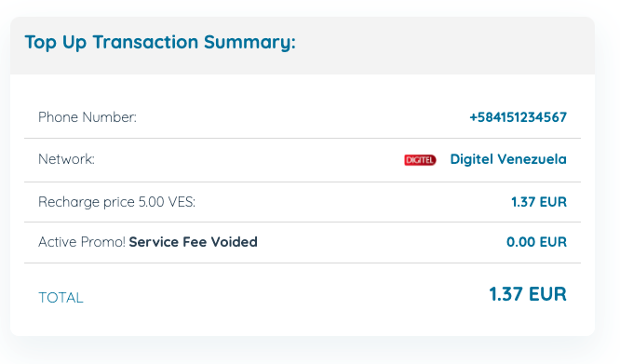Click the Active Promo! text
Image resolution: width=620 pixels, height=364 pixels.
(x=82, y=242)
